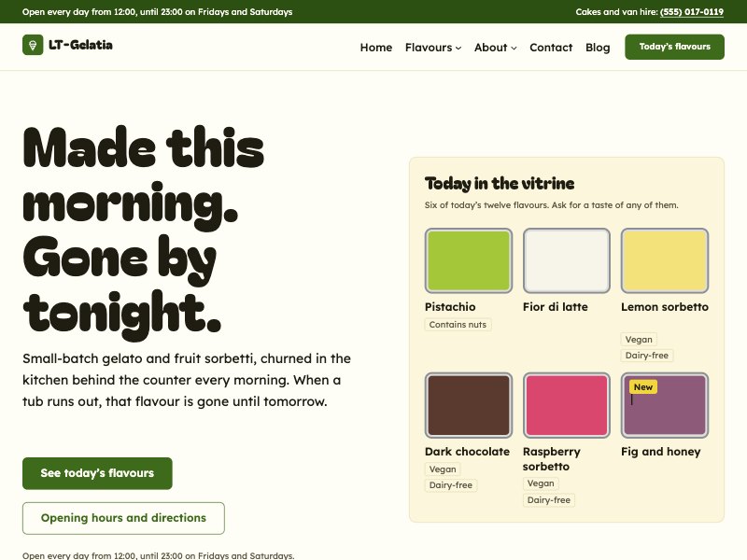This screenshot has width=747, height=560.
Task: Click the Dairy-free tag under Lemon sorbetto
Action: point(646,356)
